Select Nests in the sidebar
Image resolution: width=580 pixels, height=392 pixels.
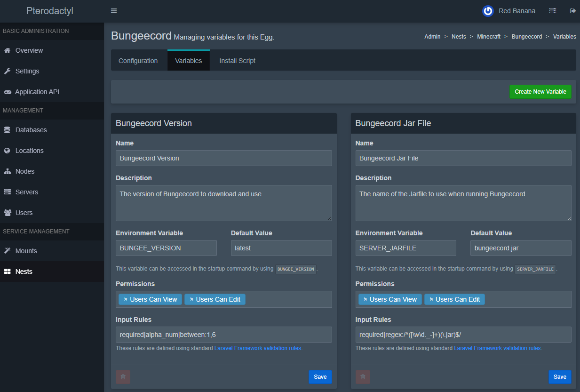pos(52,272)
